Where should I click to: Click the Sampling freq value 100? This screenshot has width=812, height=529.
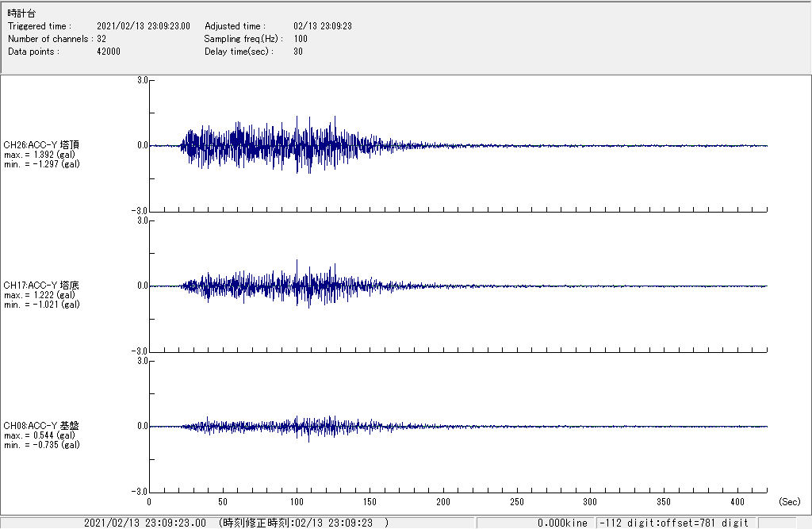click(301, 39)
